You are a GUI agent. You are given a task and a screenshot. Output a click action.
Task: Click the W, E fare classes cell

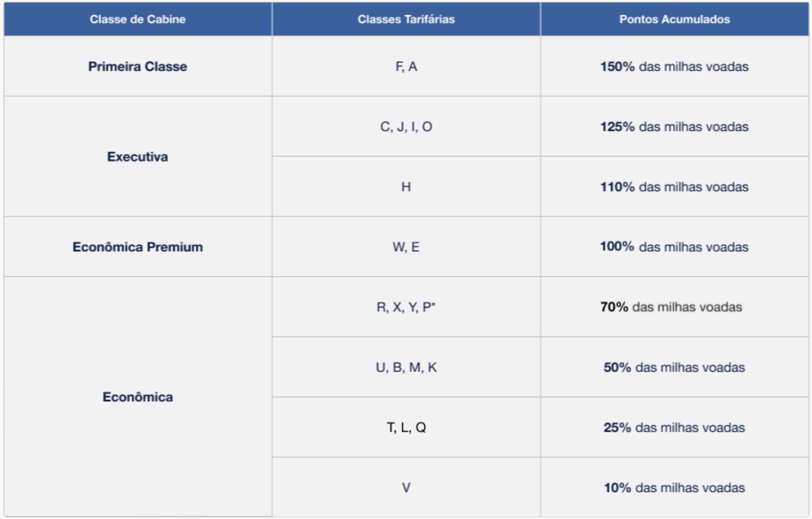pos(406,247)
